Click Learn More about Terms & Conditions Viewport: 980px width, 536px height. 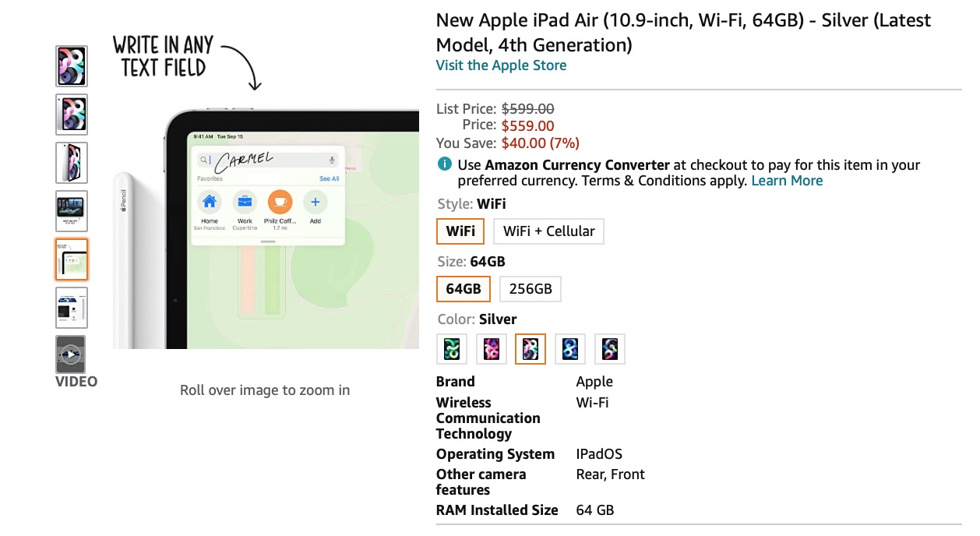787,180
